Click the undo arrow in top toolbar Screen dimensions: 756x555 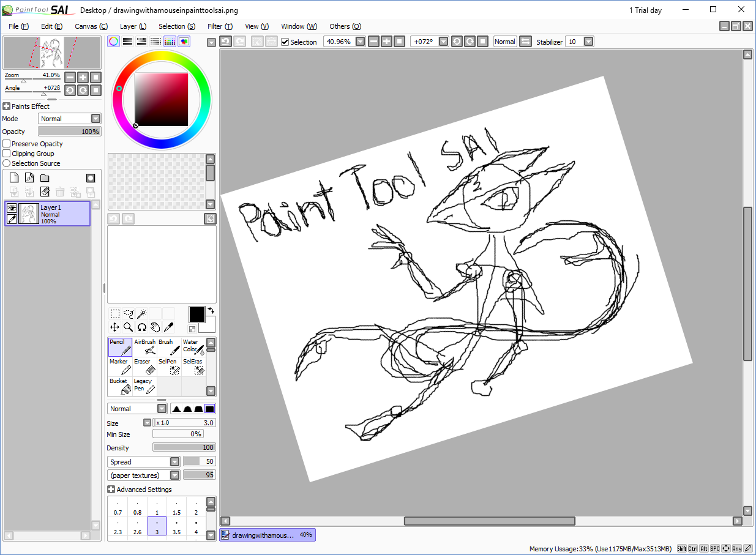pyautogui.click(x=225, y=42)
